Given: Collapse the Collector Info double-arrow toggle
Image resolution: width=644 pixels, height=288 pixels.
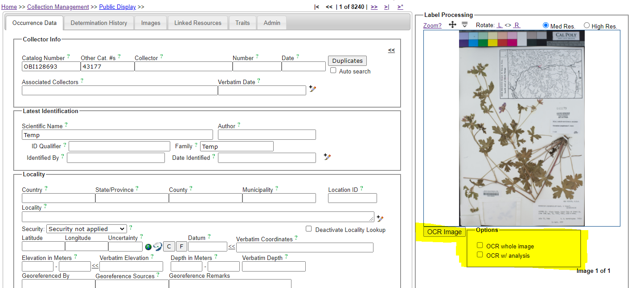Looking at the screenshot, I should [391, 50].
